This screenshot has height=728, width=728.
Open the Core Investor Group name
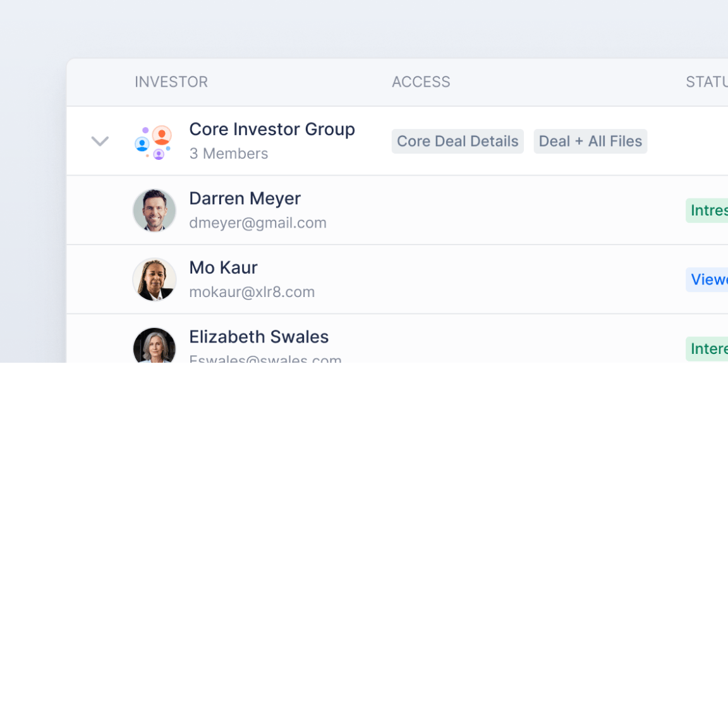tap(272, 130)
